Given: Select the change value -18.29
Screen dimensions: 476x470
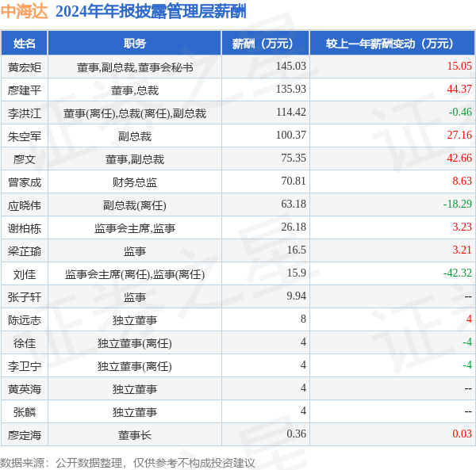Looking at the screenshot, I should pos(458,204).
